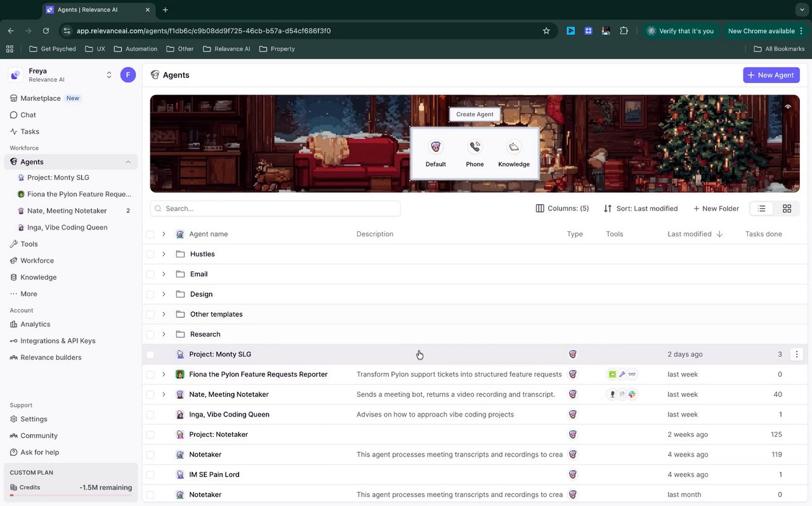Expand the Research folder

(x=164, y=334)
